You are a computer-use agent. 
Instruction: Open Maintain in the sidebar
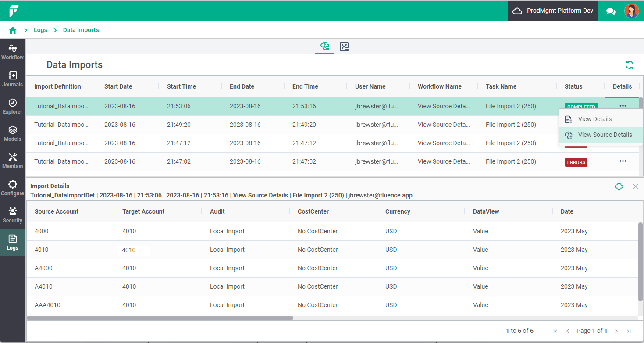(13, 161)
